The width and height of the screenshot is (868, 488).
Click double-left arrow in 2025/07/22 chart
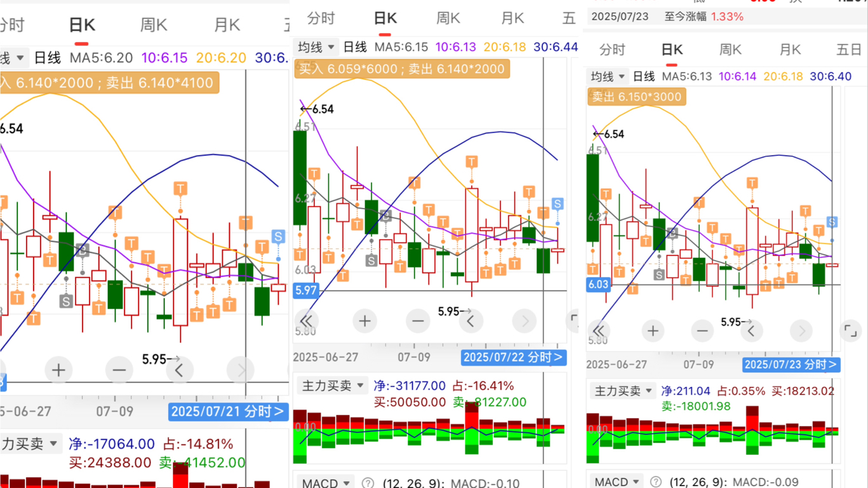point(307,321)
